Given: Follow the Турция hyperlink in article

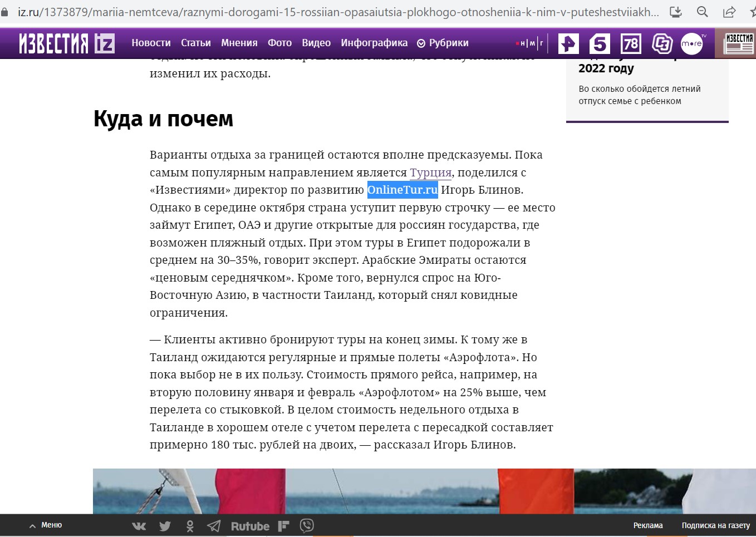Looking at the screenshot, I should click(x=430, y=173).
